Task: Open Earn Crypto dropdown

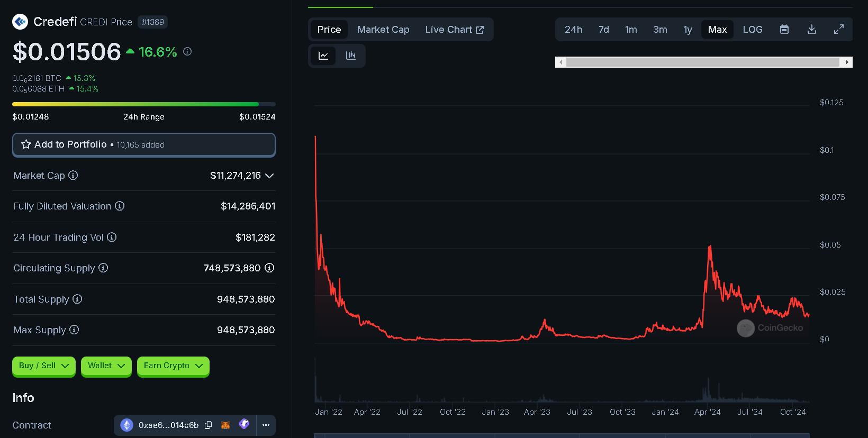Action: [173, 366]
